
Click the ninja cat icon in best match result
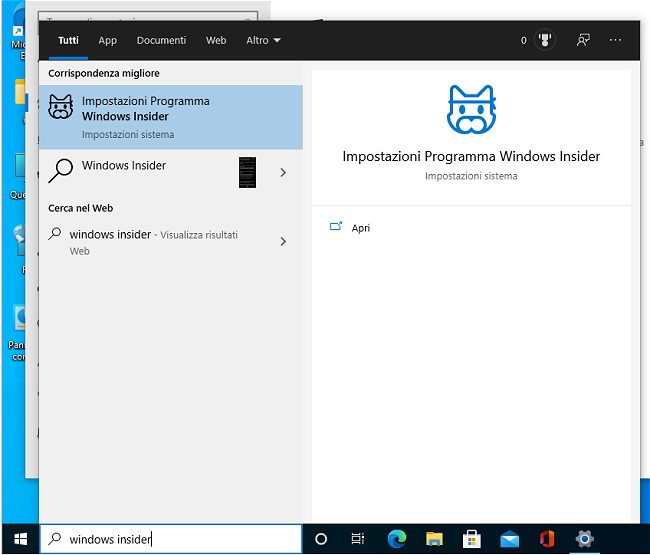(61, 107)
